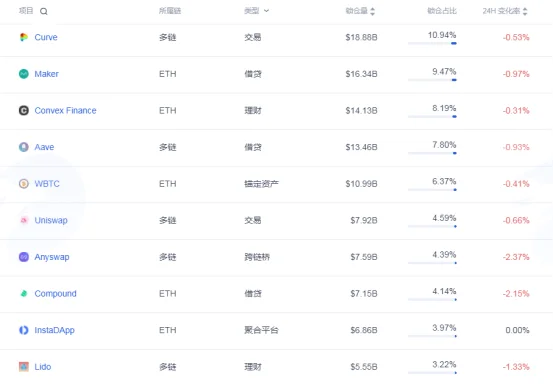
Task: Click the pink Uniswap unicorn icon
Action: click(24, 220)
